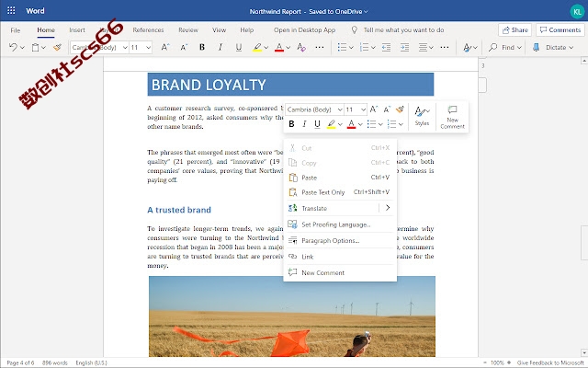
Task: Switch to the References tab
Action: pos(148,30)
